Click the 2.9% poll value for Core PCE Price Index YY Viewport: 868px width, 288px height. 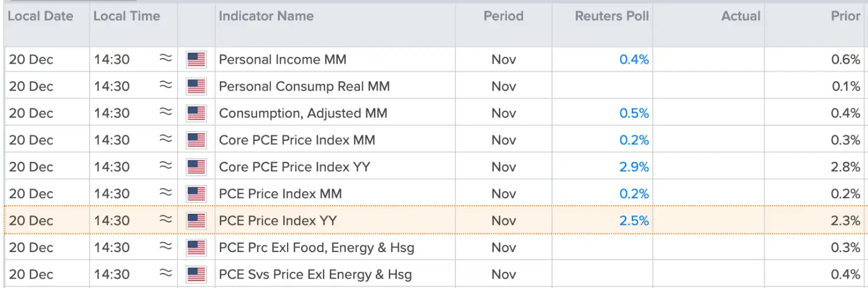pos(634,167)
